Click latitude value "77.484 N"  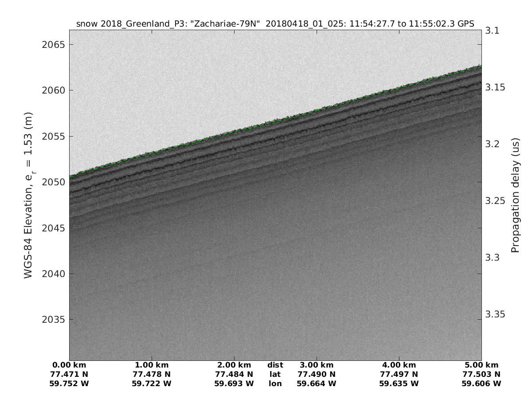(x=234, y=374)
